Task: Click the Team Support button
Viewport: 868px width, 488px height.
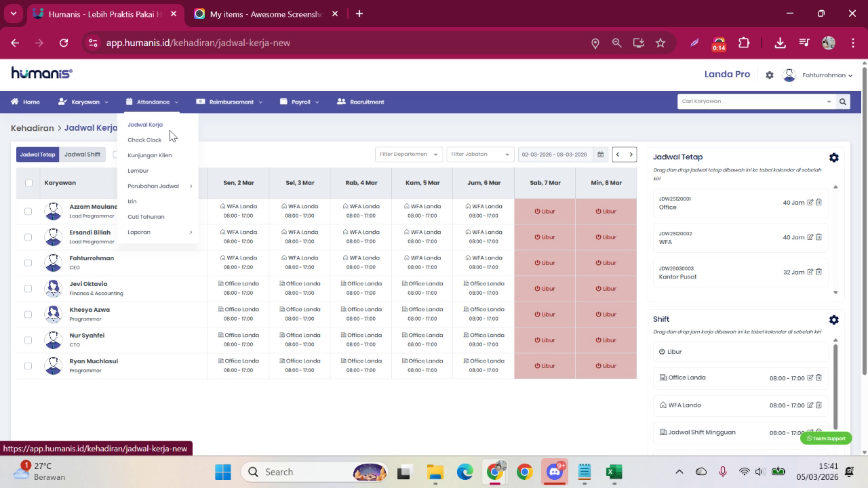Action: [x=826, y=439]
